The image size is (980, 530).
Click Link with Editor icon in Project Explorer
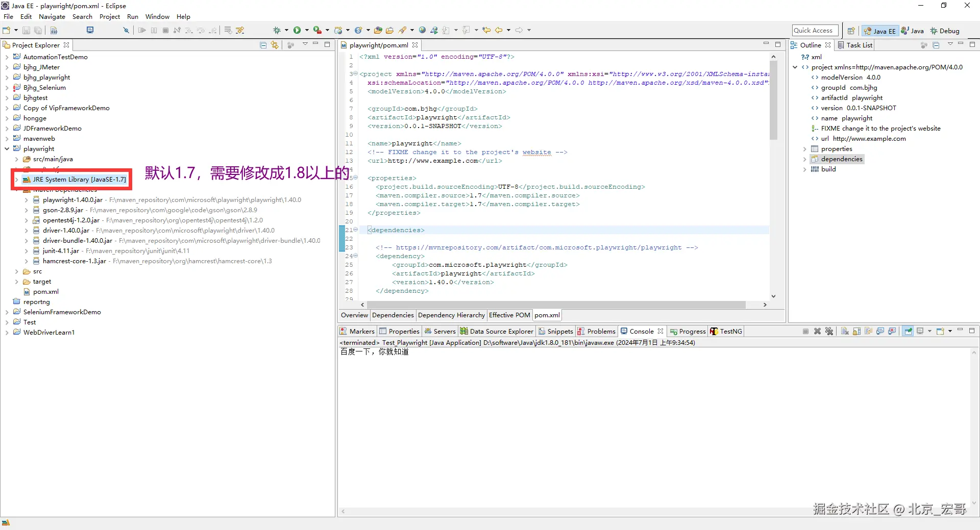[x=275, y=45]
